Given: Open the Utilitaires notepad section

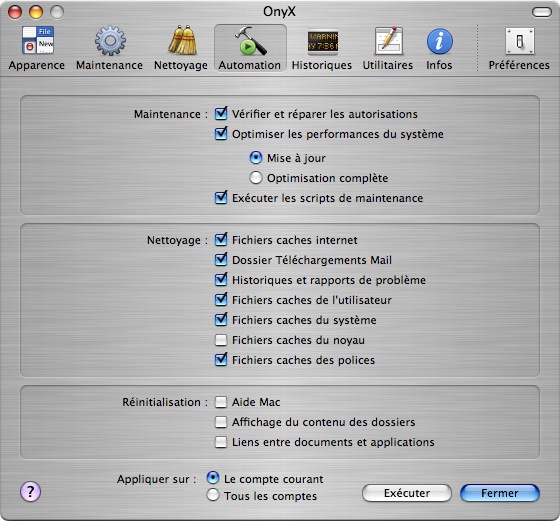Looking at the screenshot, I should pos(388,48).
